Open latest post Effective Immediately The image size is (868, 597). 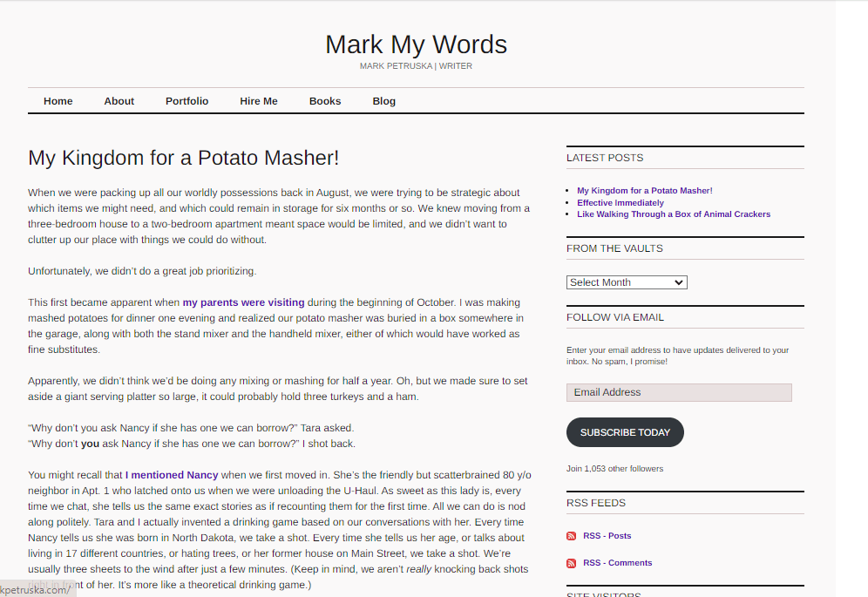coord(620,202)
